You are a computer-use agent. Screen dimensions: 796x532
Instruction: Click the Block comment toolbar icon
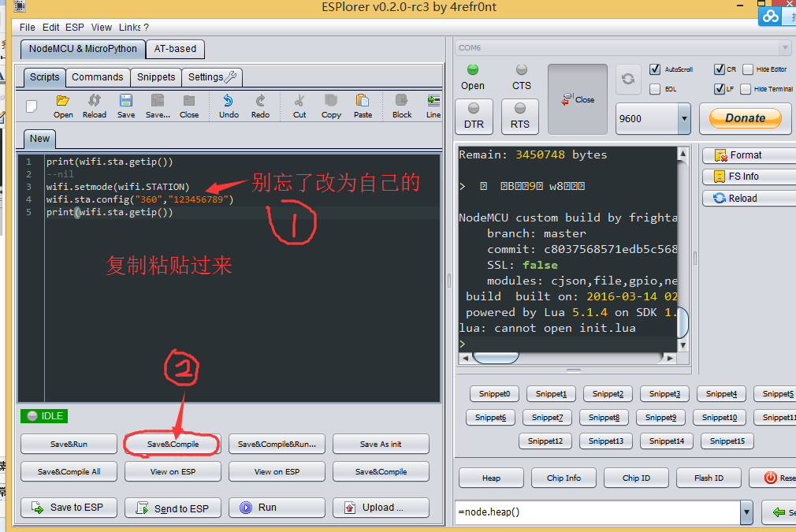click(x=402, y=106)
